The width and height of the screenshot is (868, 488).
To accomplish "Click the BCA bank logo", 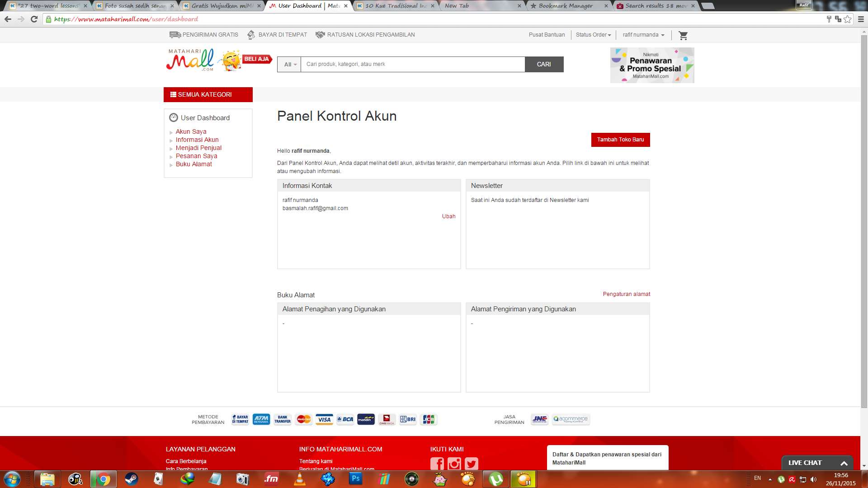I will tap(345, 419).
